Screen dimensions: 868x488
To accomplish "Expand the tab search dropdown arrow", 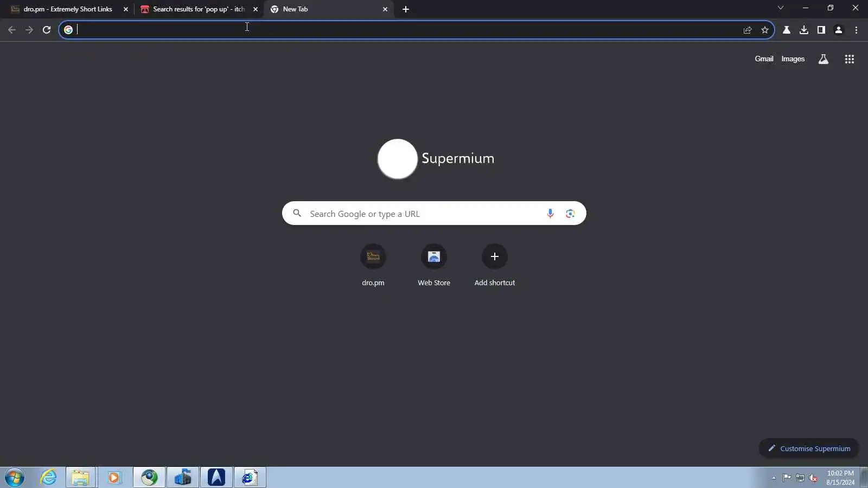I will (x=781, y=8).
